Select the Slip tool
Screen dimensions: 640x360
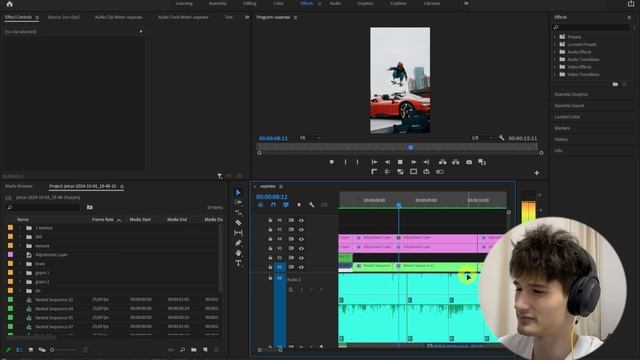pyautogui.click(x=238, y=233)
